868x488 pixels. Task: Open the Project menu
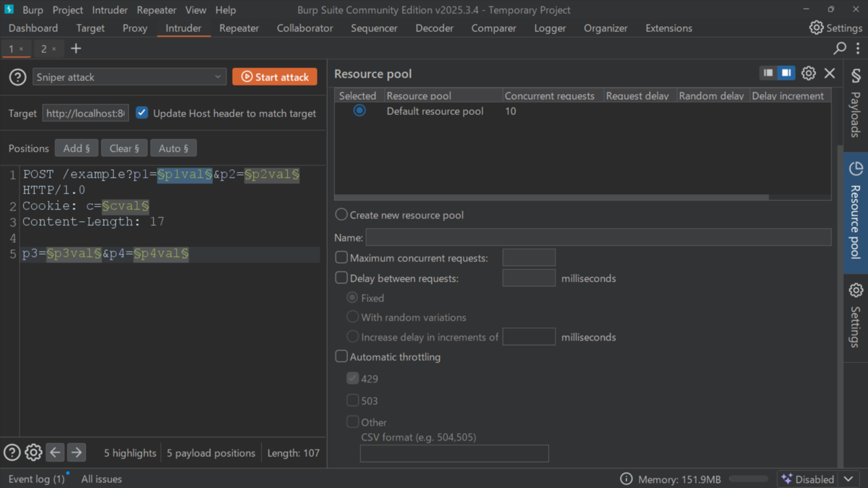[x=68, y=10]
